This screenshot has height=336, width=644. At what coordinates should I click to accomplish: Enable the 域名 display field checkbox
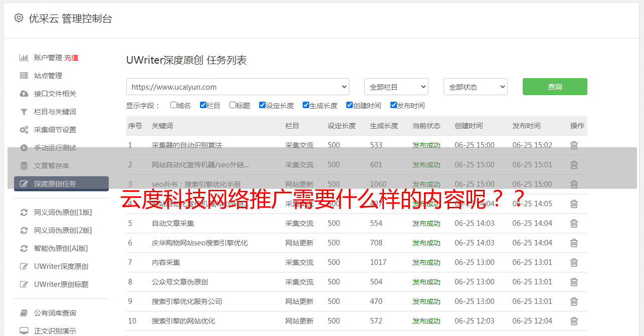click(173, 105)
